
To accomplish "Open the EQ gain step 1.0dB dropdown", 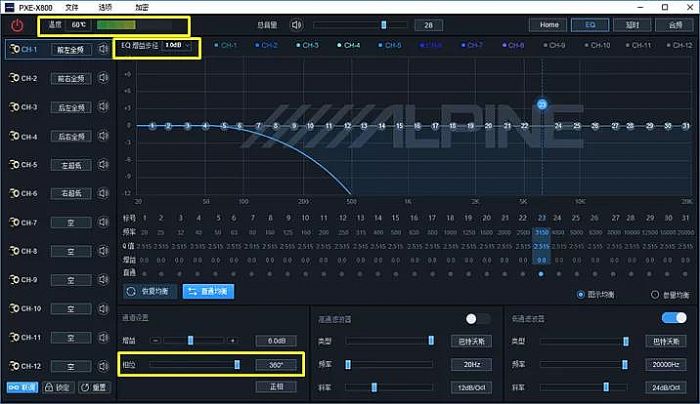I will pyautogui.click(x=177, y=45).
